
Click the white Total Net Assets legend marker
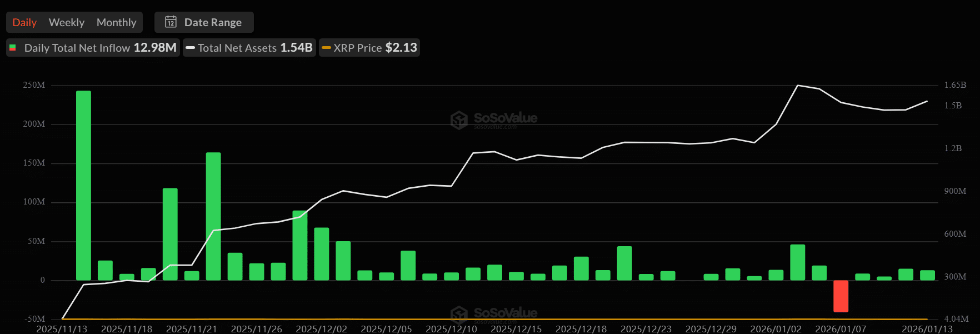click(x=190, y=48)
